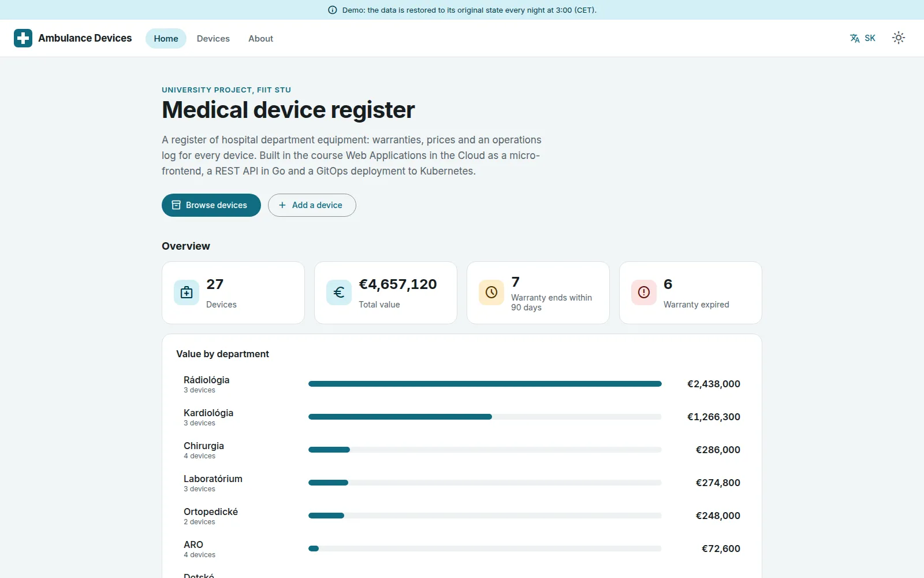Select the Rádiológia department name
This screenshot has height=578, width=924.
pos(206,380)
